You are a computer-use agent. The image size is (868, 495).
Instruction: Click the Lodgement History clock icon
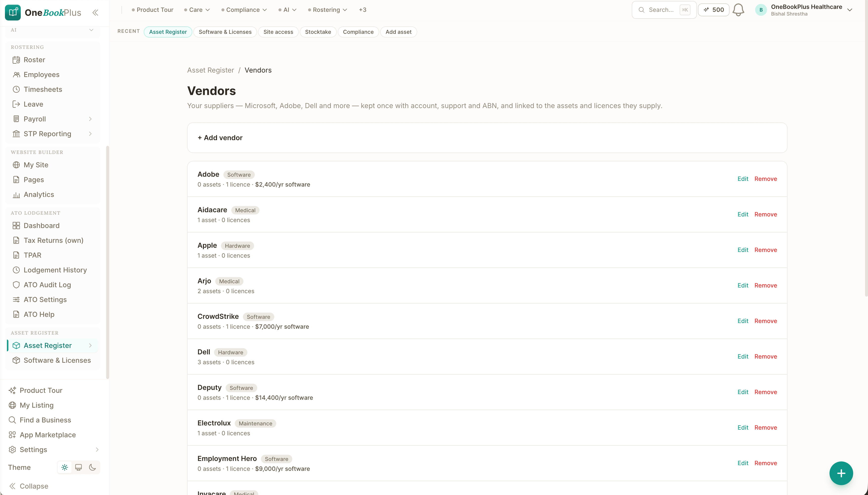16,270
